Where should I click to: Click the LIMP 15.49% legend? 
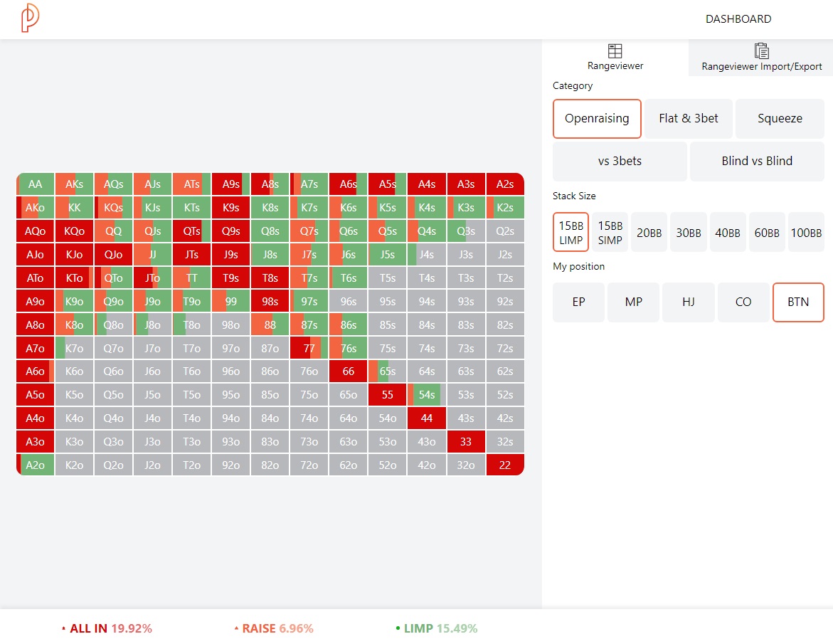click(x=437, y=628)
